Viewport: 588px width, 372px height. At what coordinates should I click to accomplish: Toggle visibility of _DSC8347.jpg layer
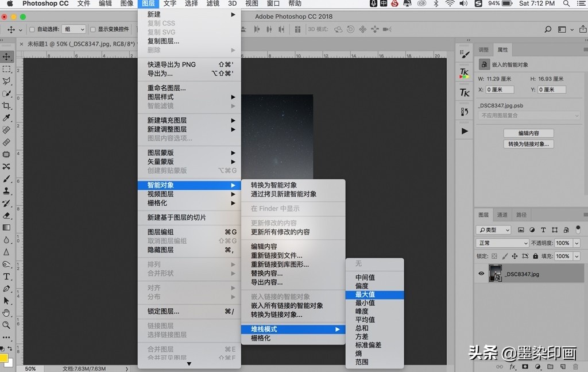pyautogui.click(x=481, y=274)
